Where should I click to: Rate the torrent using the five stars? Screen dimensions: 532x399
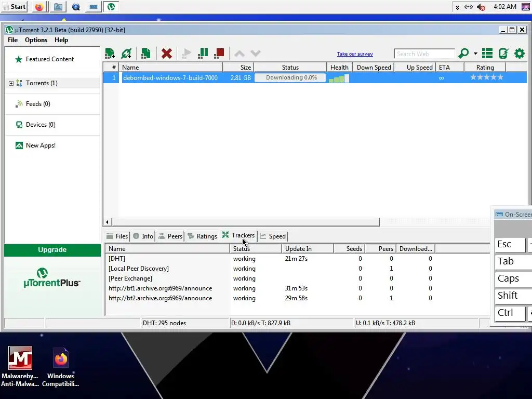click(486, 77)
